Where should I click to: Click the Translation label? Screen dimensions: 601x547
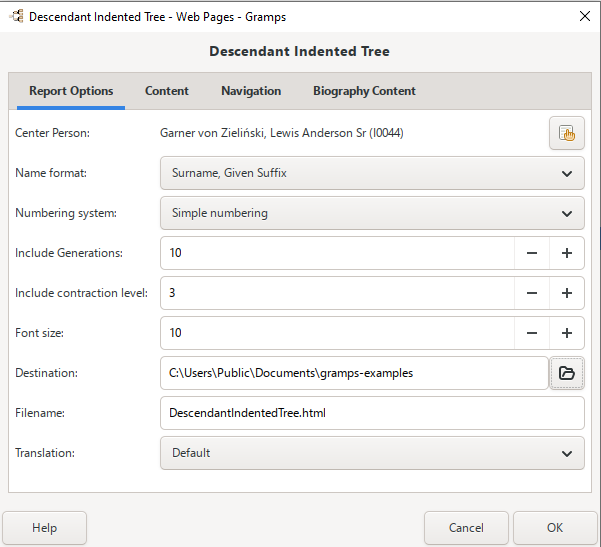(45, 453)
